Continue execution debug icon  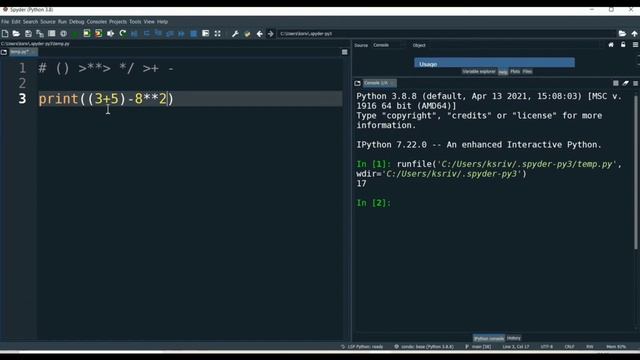182,34
